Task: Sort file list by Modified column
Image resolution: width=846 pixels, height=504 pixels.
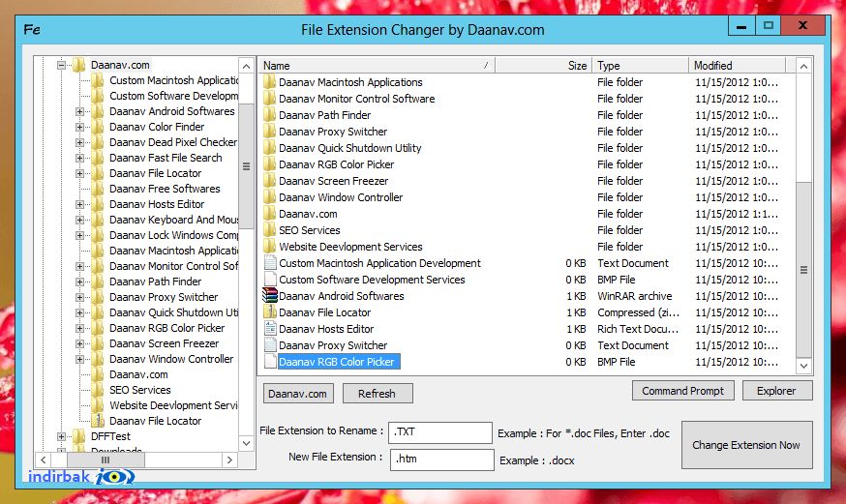Action: pos(737,65)
